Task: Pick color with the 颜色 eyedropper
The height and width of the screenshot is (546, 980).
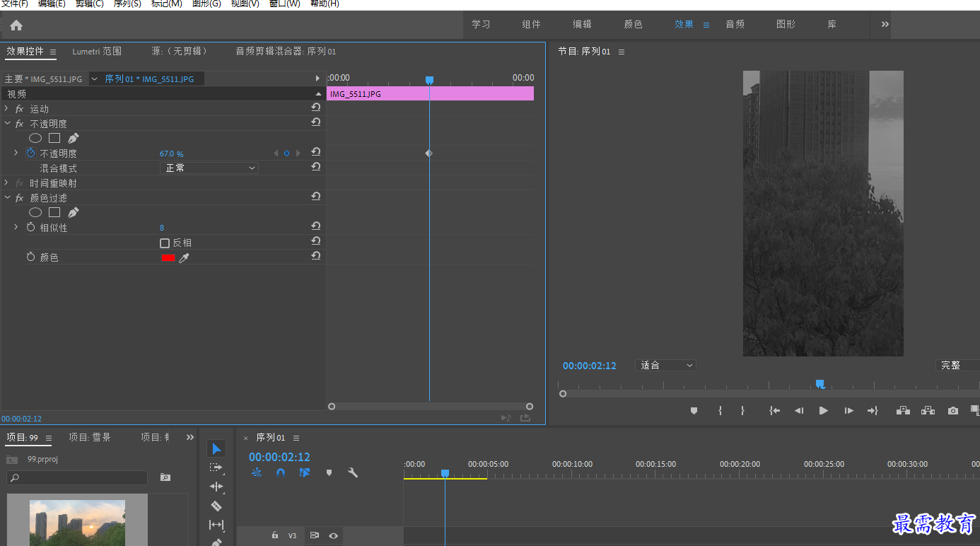Action: pyautogui.click(x=184, y=258)
